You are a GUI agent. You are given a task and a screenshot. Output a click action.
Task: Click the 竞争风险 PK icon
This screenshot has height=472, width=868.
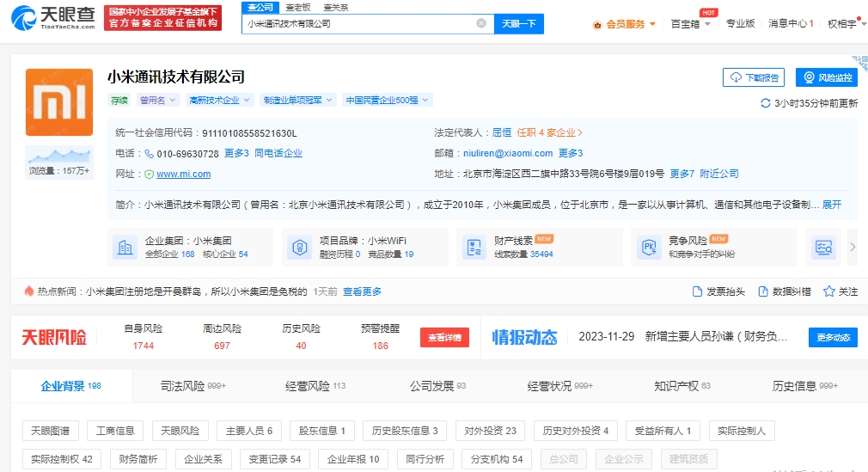pyautogui.click(x=649, y=247)
